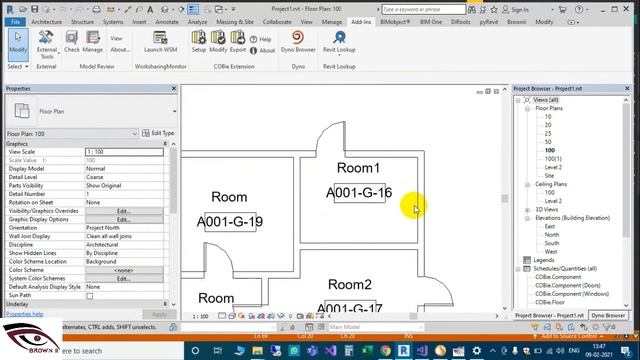Open External Tools menu
Image resolution: width=640 pixels, height=360 pixels.
click(46, 44)
